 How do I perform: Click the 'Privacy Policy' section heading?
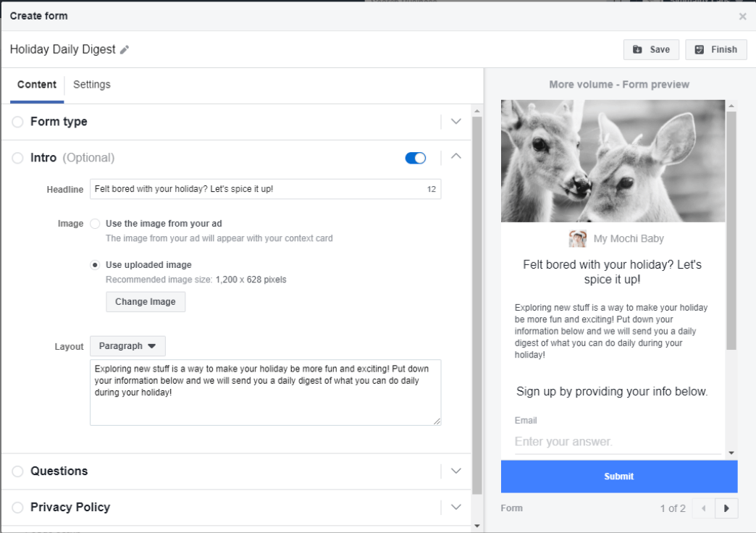tap(70, 507)
